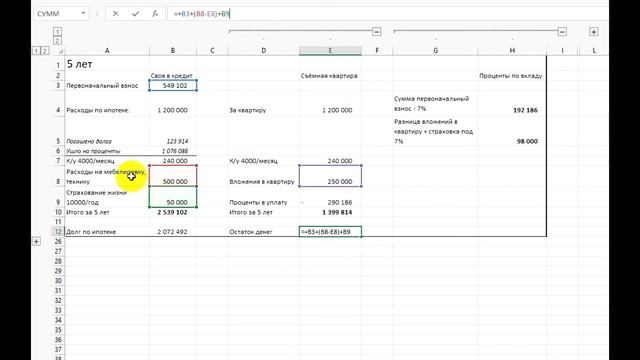
Task: Click the 'Своя в кредит' heading cell
Action: (x=173, y=76)
